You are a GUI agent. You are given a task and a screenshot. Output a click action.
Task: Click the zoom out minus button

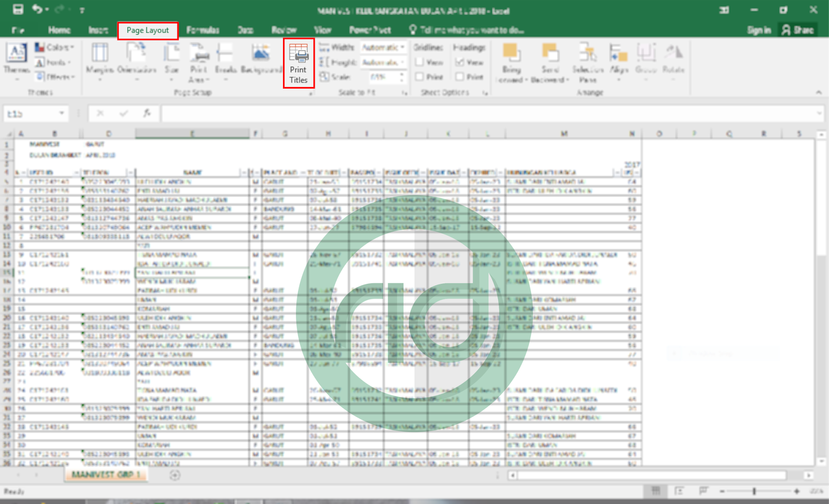[722, 491]
